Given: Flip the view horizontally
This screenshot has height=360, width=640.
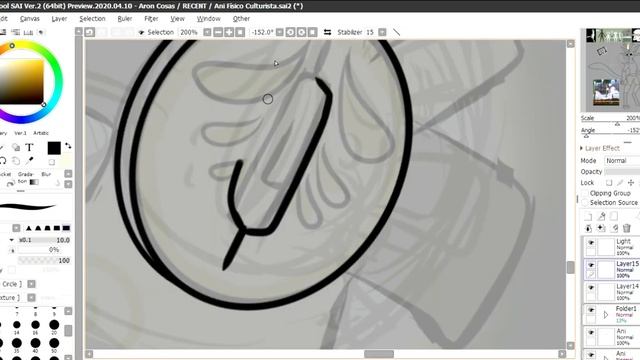Looking at the screenshot, I should [x=327, y=32].
